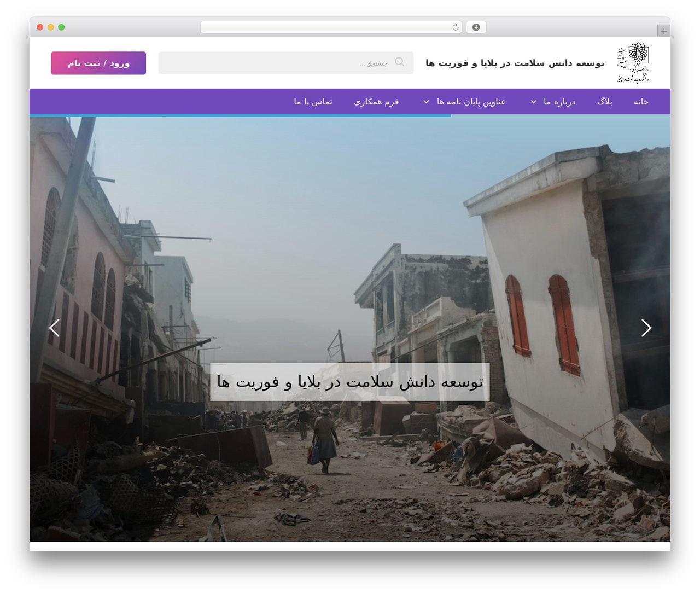
Task: Expand the درباره ما dropdown chevron
Action: 534,102
